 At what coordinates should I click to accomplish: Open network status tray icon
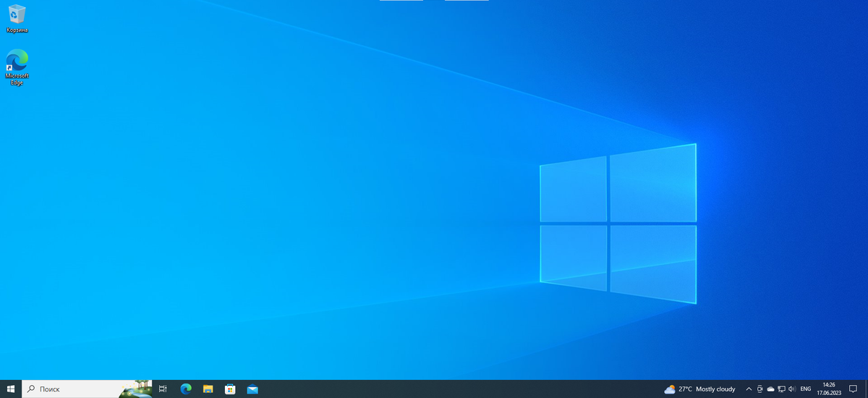781,389
